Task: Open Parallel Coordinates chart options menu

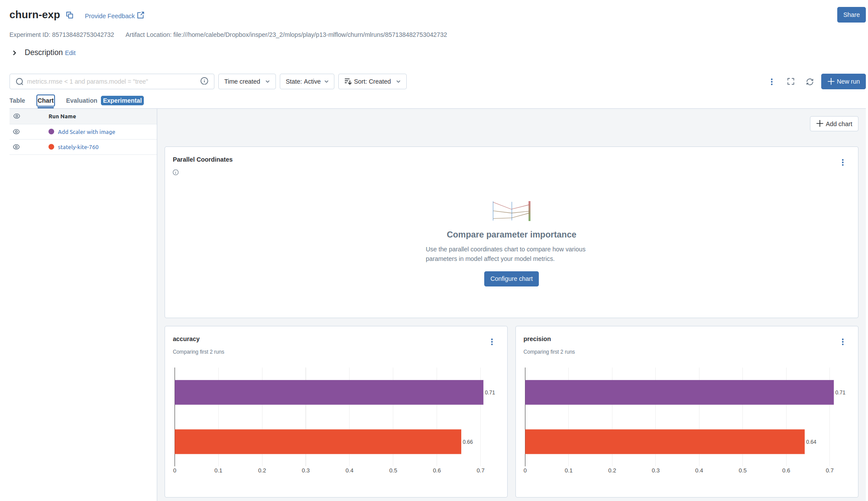Action: (x=842, y=163)
